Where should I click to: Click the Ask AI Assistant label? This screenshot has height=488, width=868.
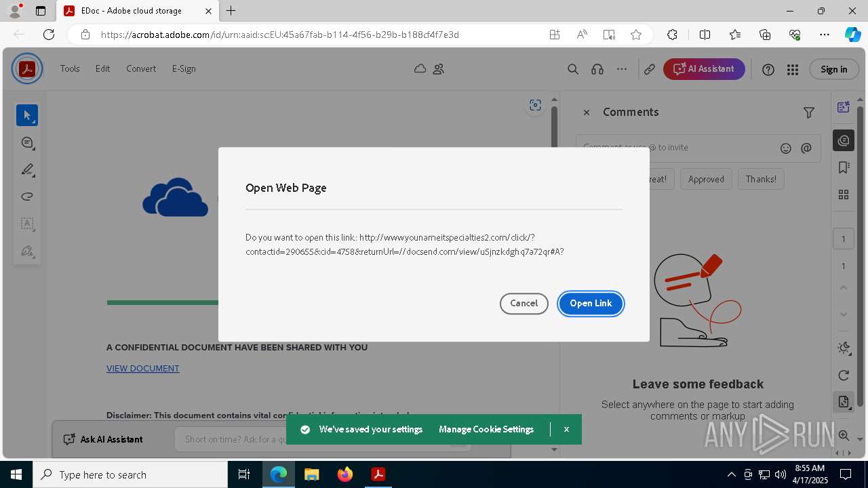(111, 439)
